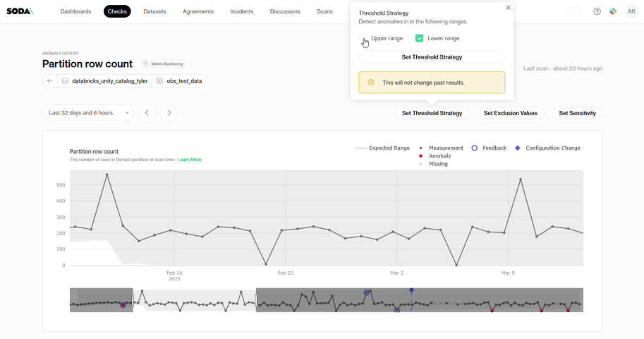The image size is (644, 339).
Task: Open the help question mark icon
Action: pos(597,11)
